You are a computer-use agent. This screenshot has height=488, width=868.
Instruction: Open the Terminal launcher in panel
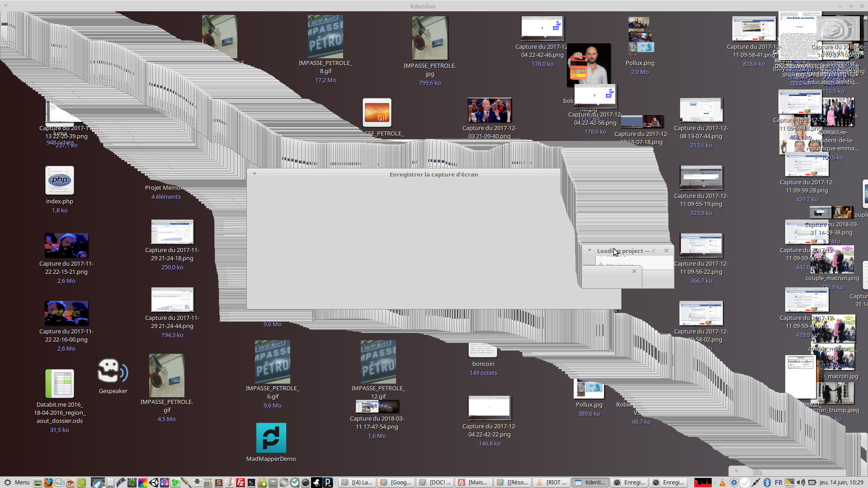251,483
